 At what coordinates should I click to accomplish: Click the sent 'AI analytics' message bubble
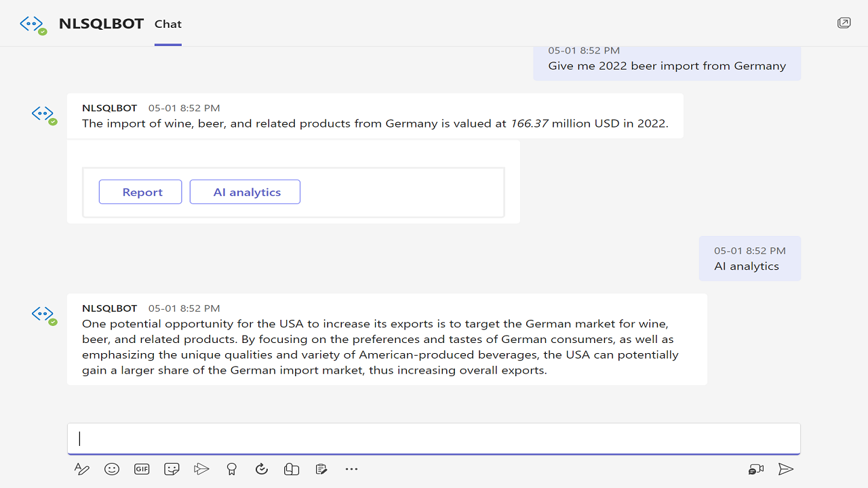pyautogui.click(x=750, y=258)
